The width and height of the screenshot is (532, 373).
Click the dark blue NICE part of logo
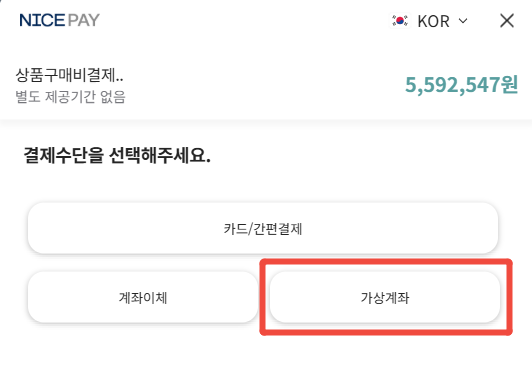(42, 20)
